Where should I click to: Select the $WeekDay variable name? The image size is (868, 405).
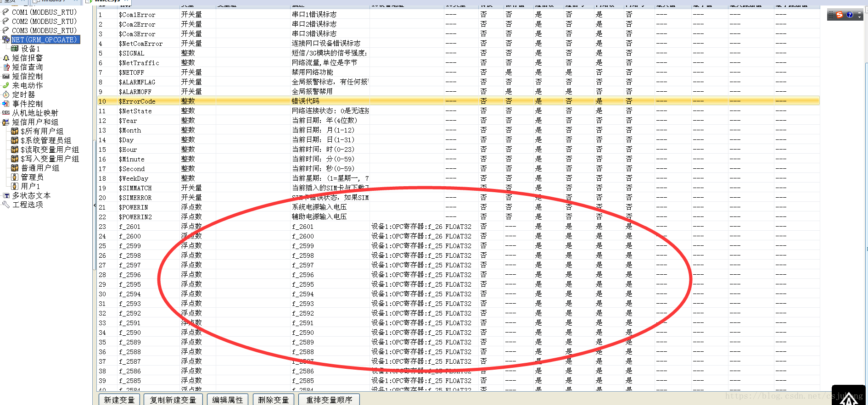click(134, 178)
